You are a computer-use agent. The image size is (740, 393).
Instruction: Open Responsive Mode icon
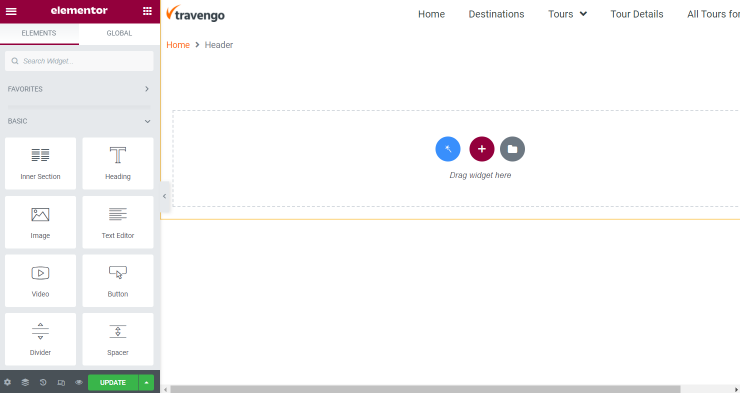pos(61,383)
